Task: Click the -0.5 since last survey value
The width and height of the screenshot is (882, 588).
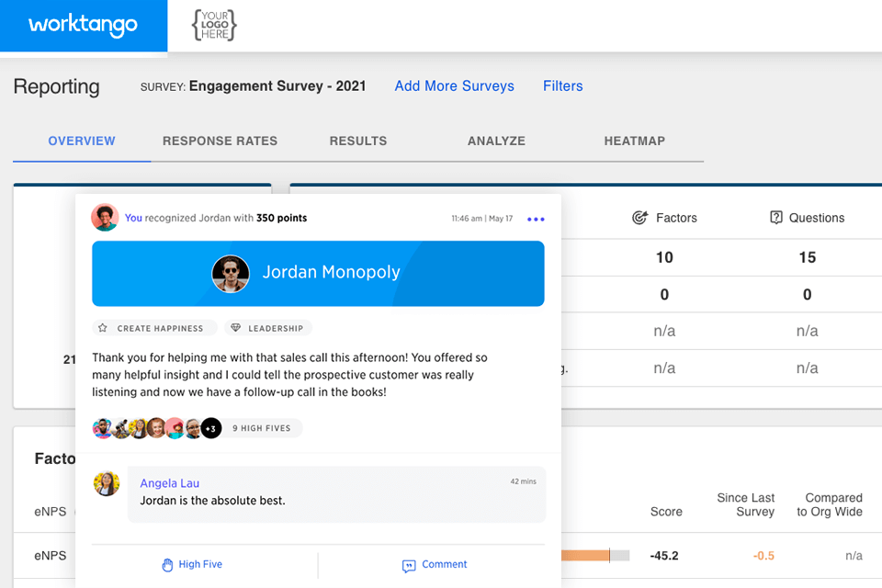Action: pos(763,556)
